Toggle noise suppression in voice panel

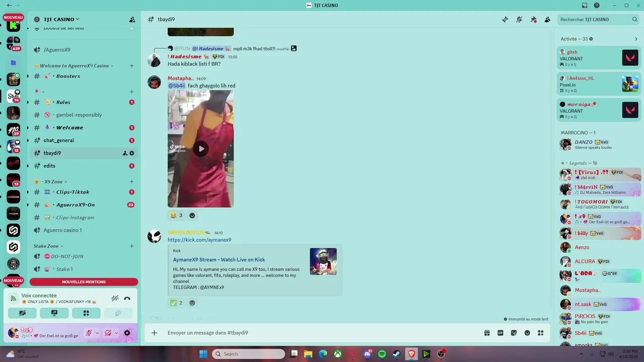(115, 298)
